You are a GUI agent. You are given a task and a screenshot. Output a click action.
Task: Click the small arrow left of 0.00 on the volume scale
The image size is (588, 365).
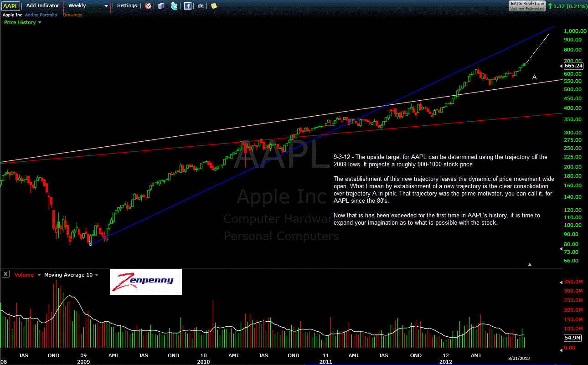point(561,350)
